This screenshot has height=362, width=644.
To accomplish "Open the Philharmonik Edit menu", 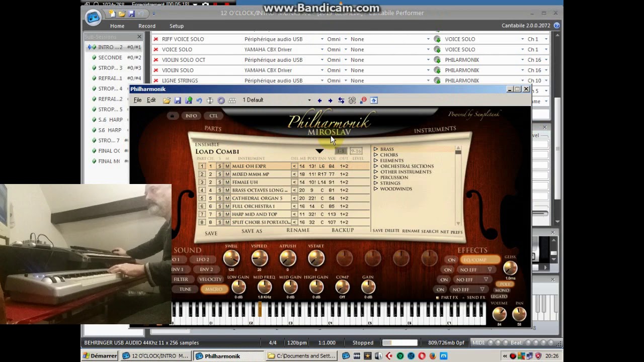I will [151, 101].
